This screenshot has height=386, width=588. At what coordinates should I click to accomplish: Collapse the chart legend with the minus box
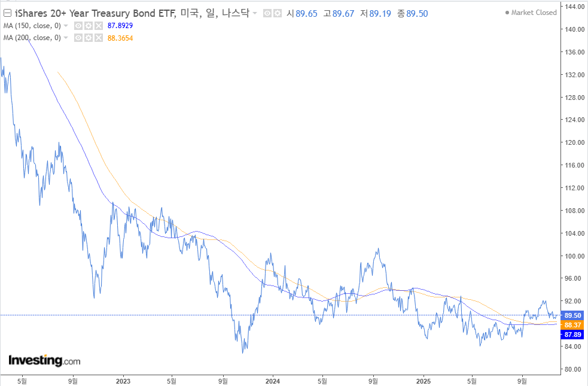click(x=7, y=14)
